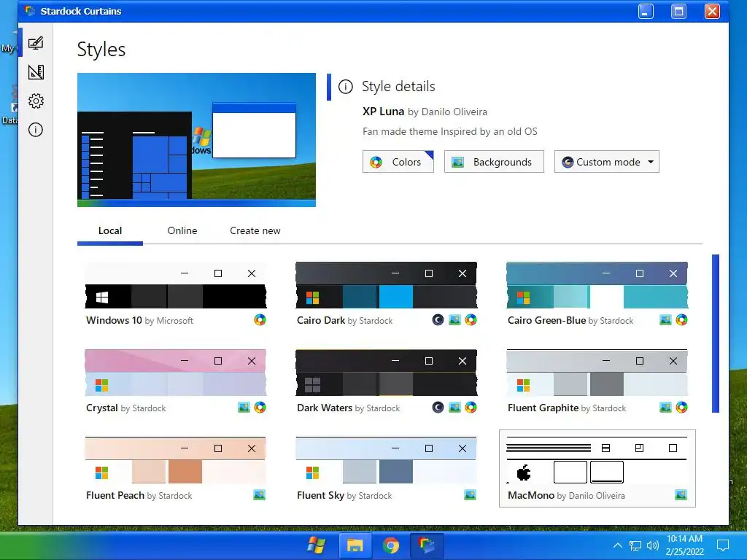Select the Cairo Dark style thumbnail

pyautogui.click(x=387, y=285)
